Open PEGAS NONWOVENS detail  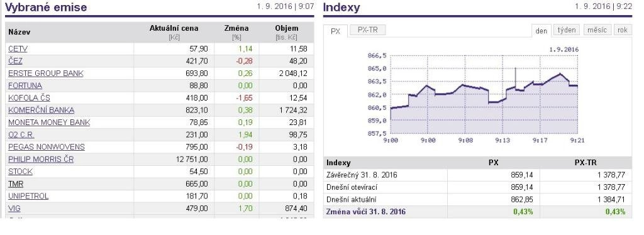click(x=47, y=147)
